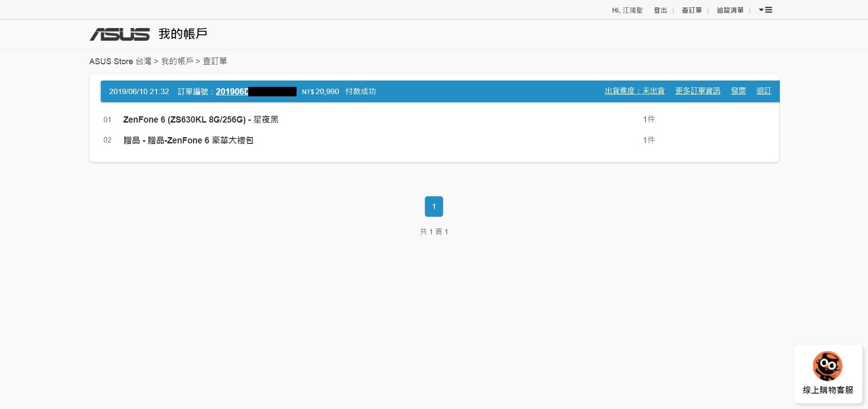This screenshot has height=409, width=868.
Task: Select the ZenFone 6 (ZS630KL 8G/256G) item
Action: pos(201,119)
